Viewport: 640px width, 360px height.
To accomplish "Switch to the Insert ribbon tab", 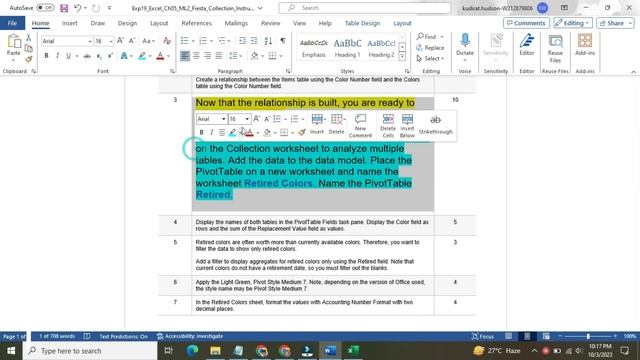I will pos(69,23).
